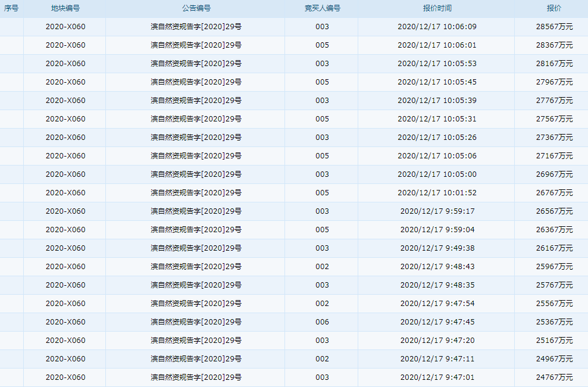Click bid time 2020/12/17 9:48:35
The height and width of the screenshot is (387, 588).
click(x=437, y=285)
